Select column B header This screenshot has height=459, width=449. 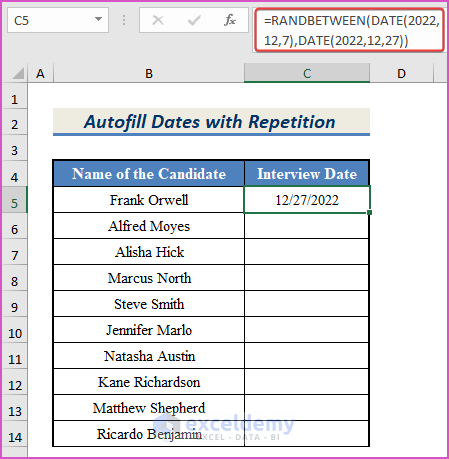coord(149,73)
